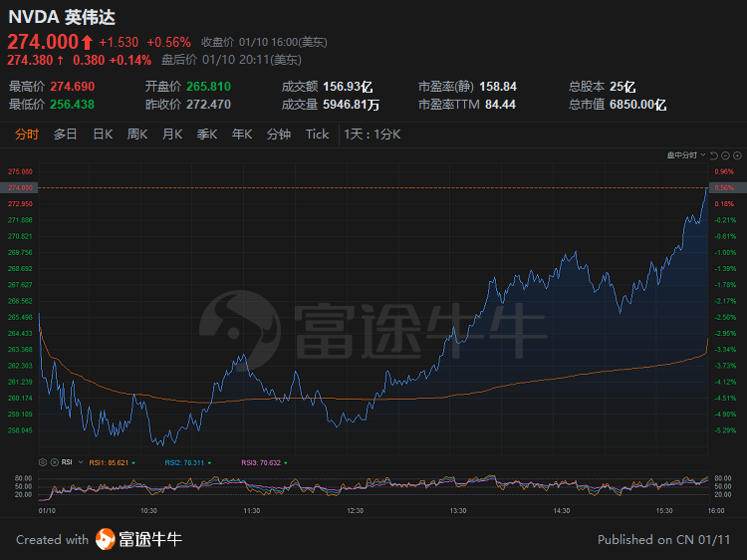Image resolution: width=747 pixels, height=560 pixels.
Task: Click the RSI2: 78.311 value label
Action: pos(185,462)
